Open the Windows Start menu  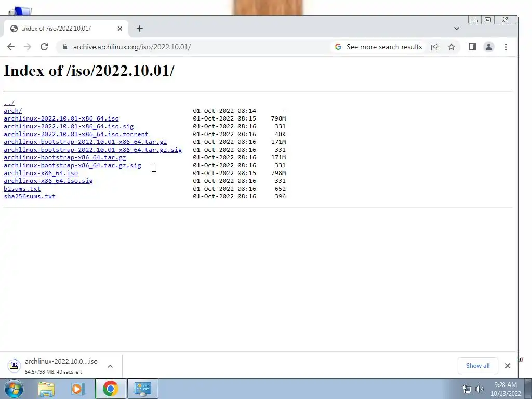click(14, 389)
